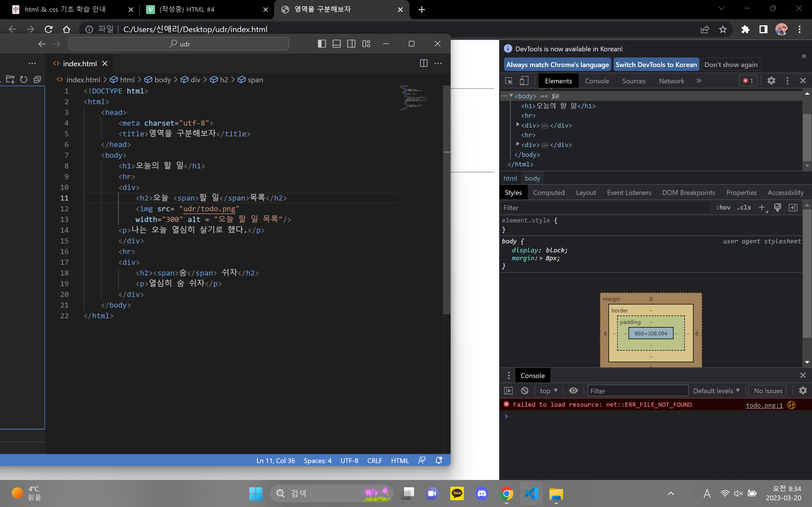The width and height of the screenshot is (812, 507).
Task: Click the live expression eye icon
Action: click(573, 391)
